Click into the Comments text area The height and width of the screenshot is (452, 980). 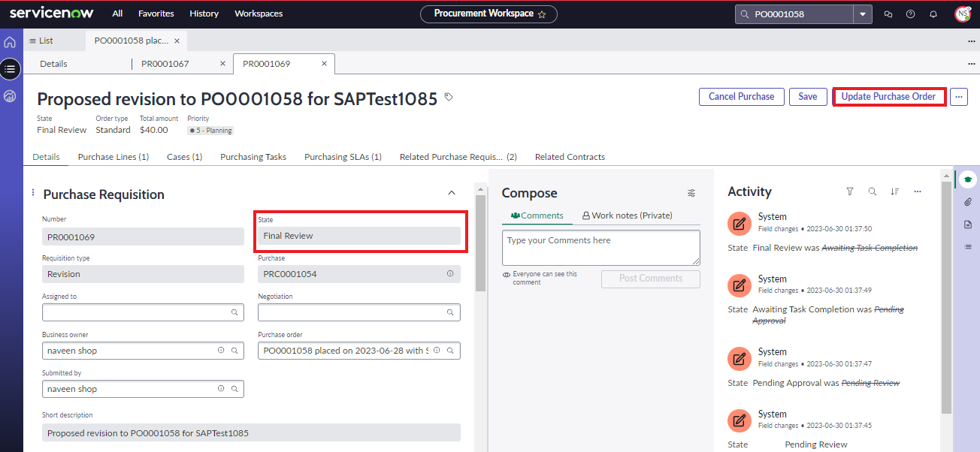601,248
